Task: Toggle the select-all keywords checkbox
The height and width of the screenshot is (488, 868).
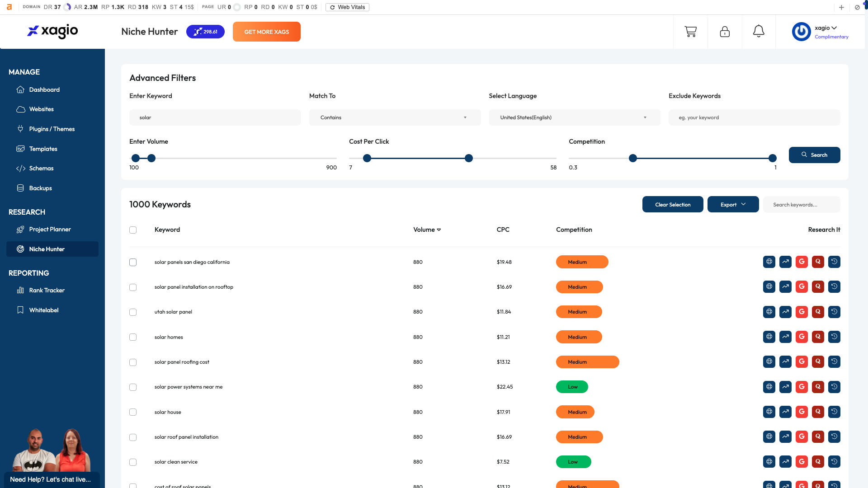Action: tap(133, 230)
